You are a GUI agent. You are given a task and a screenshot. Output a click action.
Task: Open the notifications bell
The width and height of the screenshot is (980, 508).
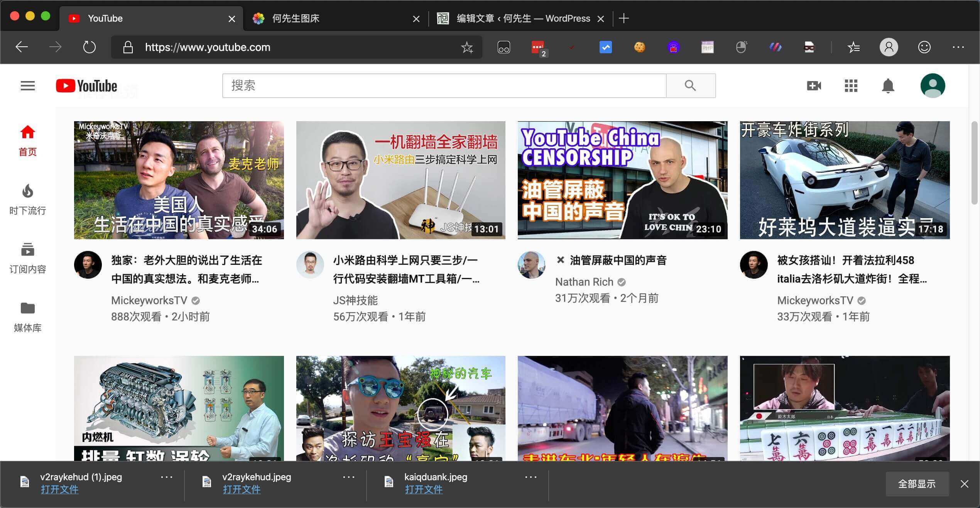(888, 86)
